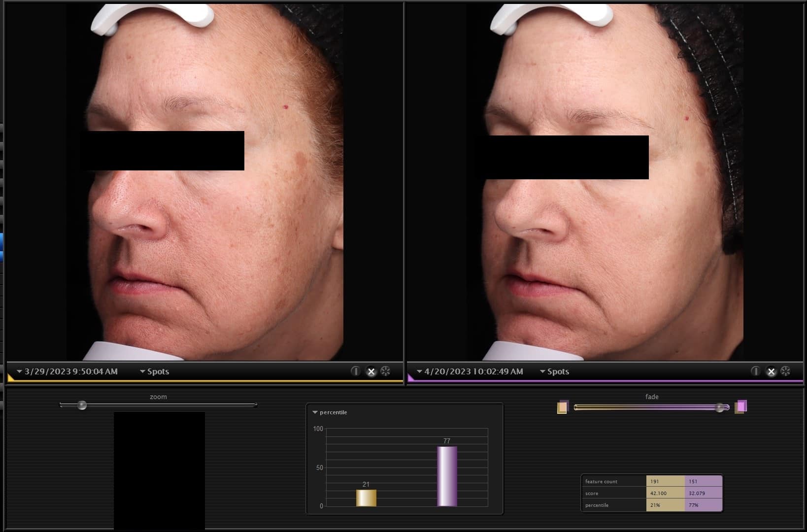Viewport: 807px width, 532px height.
Task: Open image info for the 3/29 capture
Action: coord(356,371)
